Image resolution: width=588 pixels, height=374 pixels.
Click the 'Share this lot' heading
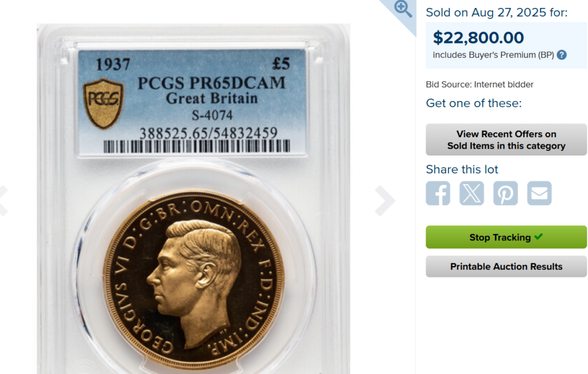pos(462,169)
